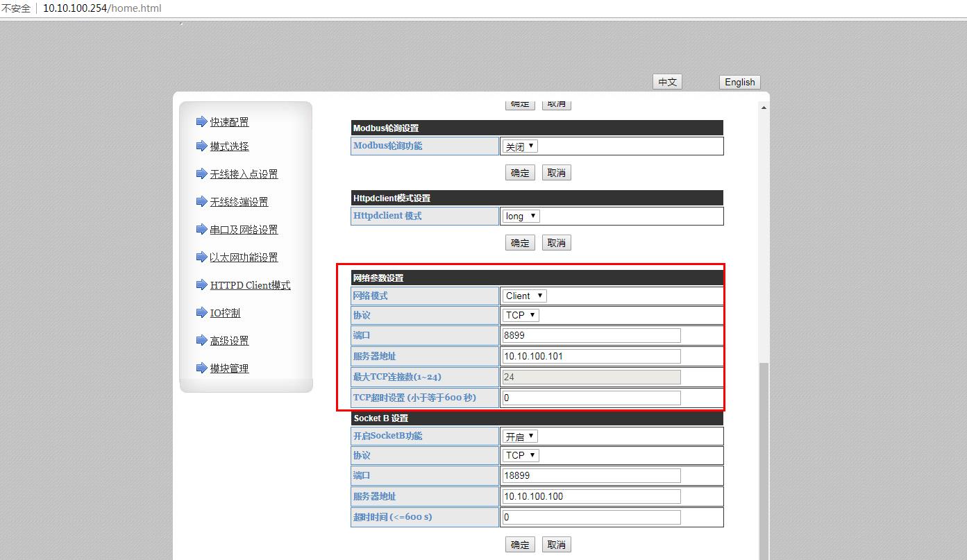Click the arrow icon beside 串口及网络设置

tap(201, 230)
